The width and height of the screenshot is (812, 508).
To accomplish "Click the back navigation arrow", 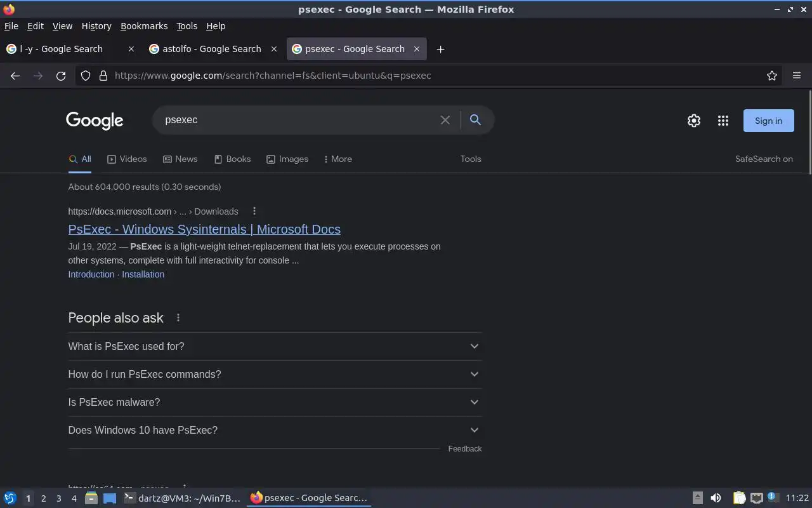I will (x=15, y=76).
